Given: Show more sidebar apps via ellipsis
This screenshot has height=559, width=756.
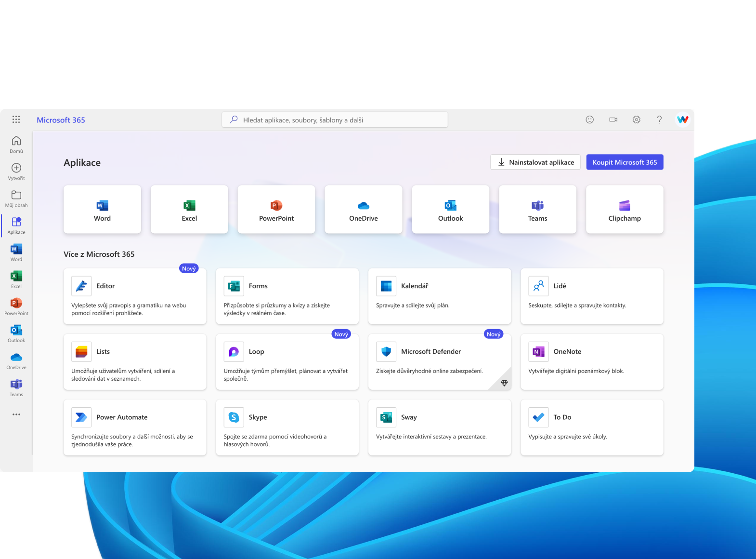Looking at the screenshot, I should point(16,414).
